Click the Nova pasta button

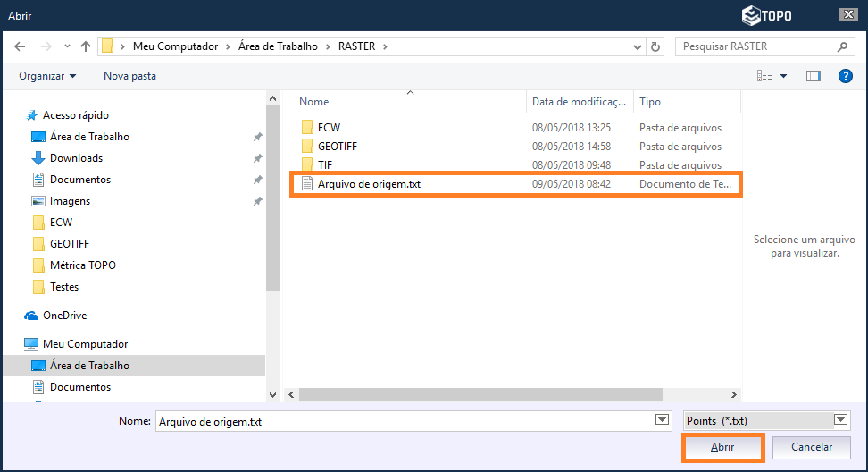pos(129,76)
